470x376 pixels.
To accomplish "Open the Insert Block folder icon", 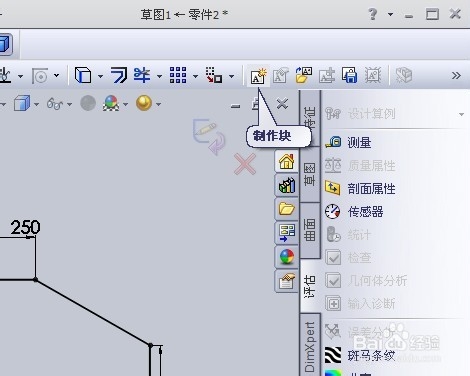I will (x=303, y=75).
